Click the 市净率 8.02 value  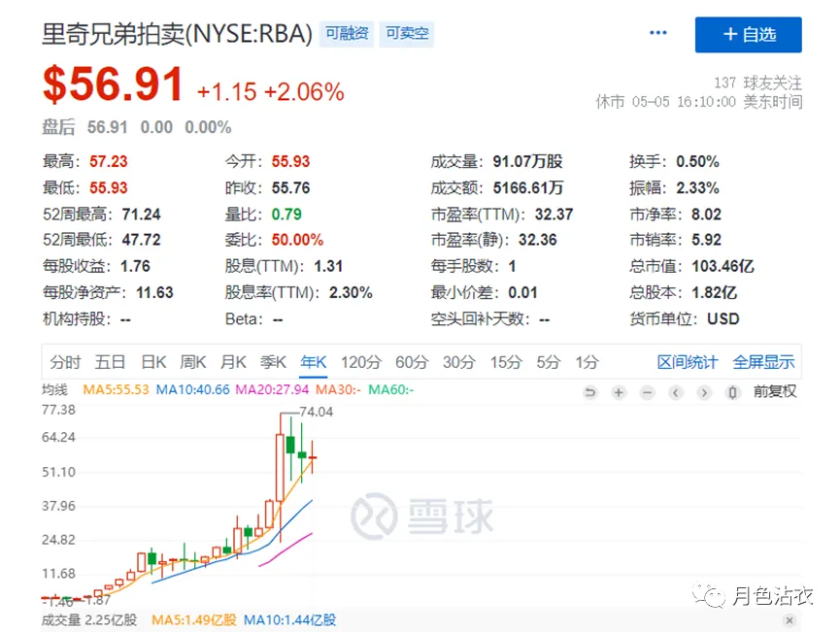tap(706, 215)
